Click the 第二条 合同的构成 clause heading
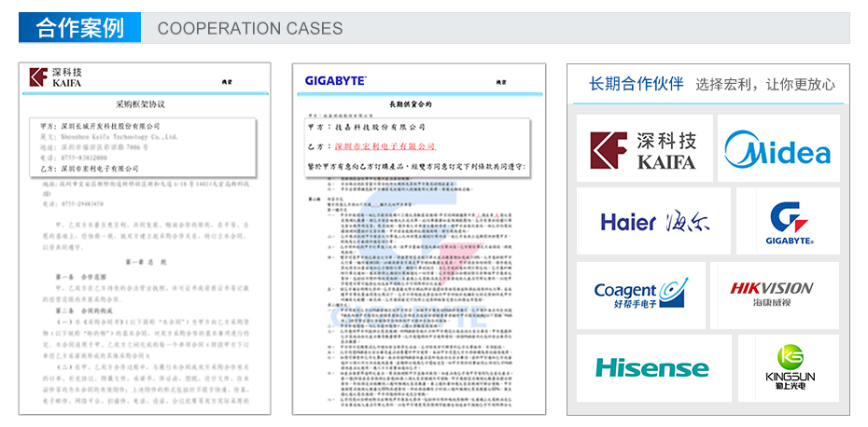The height and width of the screenshot is (427, 868). [x=84, y=310]
